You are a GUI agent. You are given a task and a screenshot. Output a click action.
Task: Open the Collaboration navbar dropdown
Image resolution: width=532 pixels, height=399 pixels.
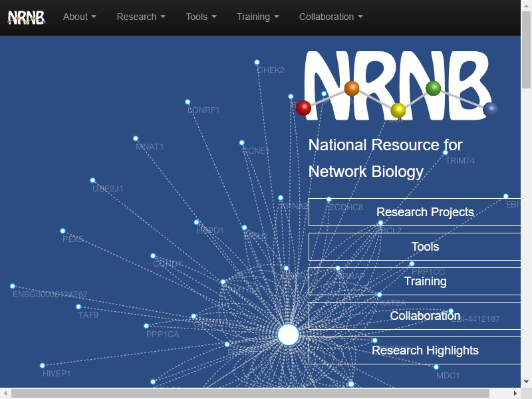click(331, 17)
